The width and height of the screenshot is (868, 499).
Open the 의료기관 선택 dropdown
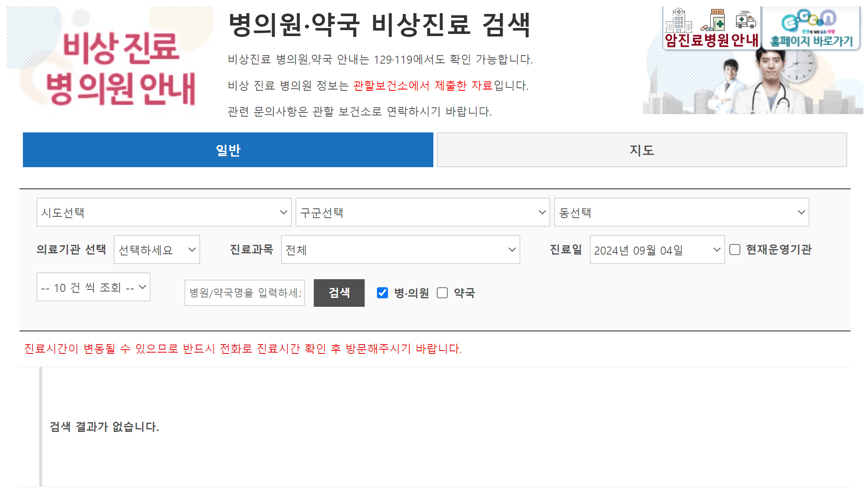156,250
